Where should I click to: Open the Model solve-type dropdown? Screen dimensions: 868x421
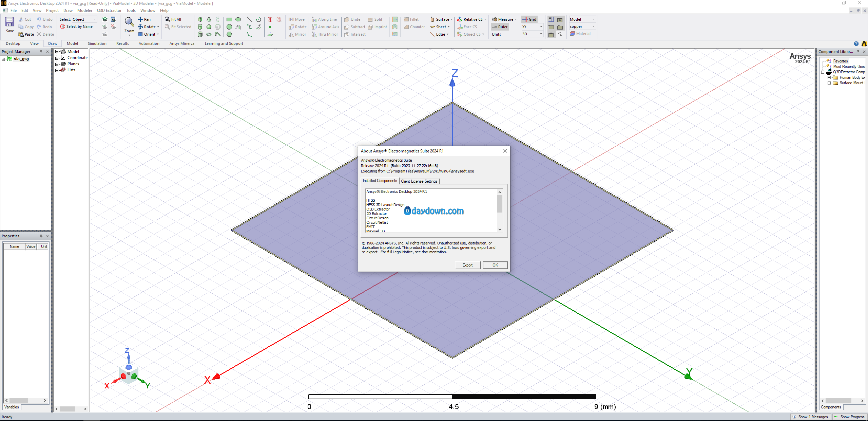click(582, 19)
